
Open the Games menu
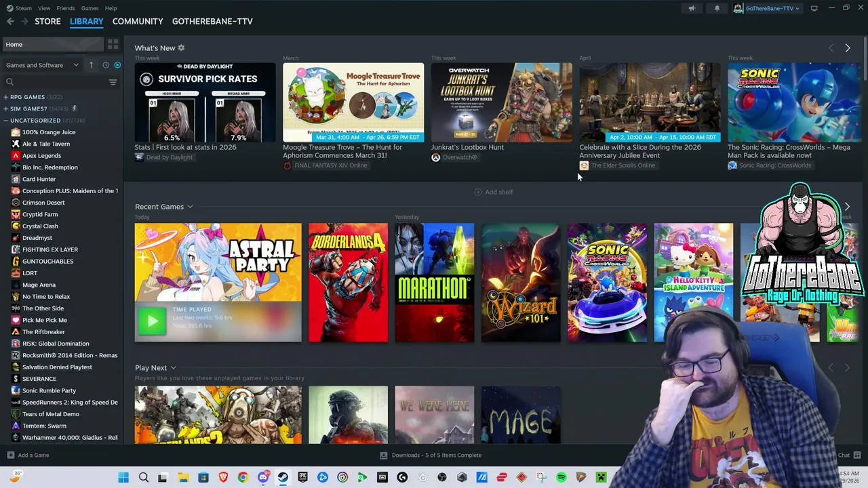coord(90,8)
